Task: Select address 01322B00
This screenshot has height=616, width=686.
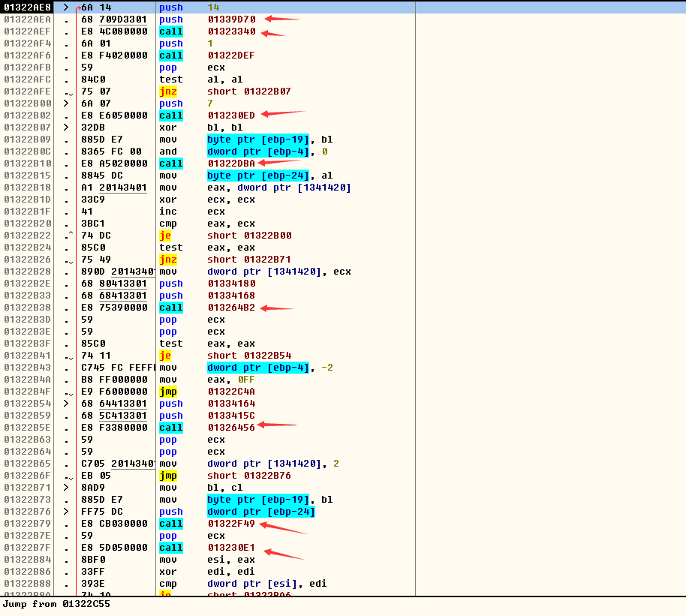Action: [x=28, y=104]
